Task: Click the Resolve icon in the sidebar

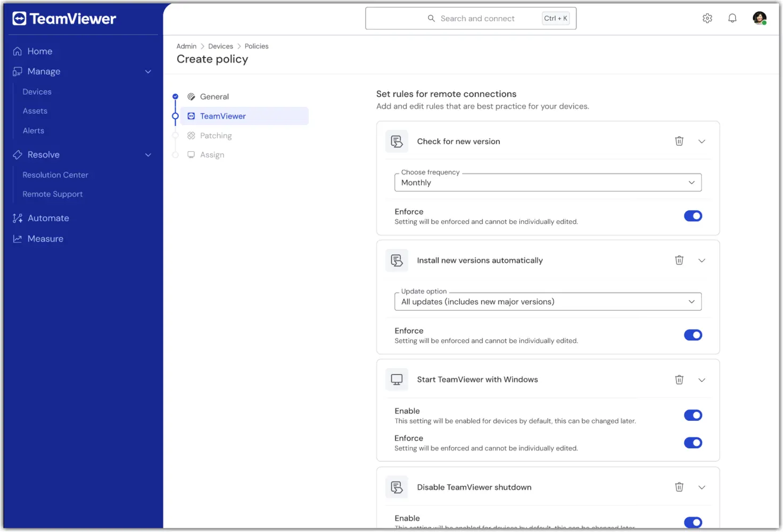Action: click(18, 155)
